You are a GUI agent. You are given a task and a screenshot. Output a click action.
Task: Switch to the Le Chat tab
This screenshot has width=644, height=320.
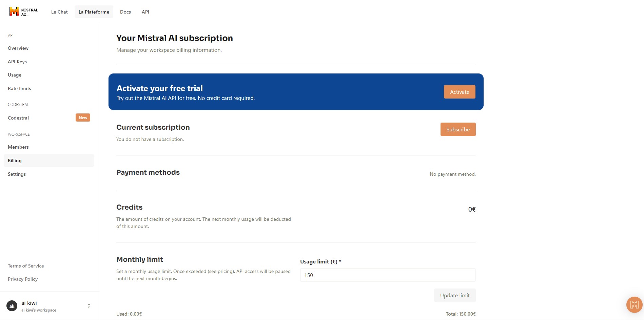(x=59, y=12)
